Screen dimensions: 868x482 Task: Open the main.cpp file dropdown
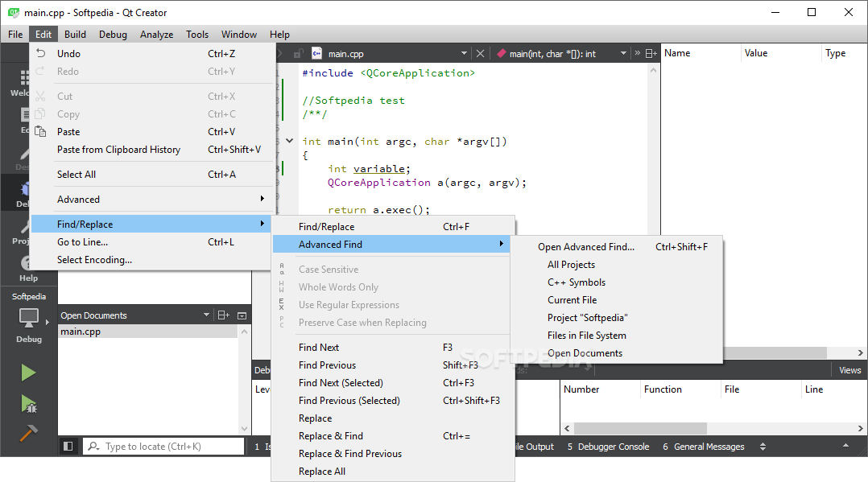[x=464, y=53]
